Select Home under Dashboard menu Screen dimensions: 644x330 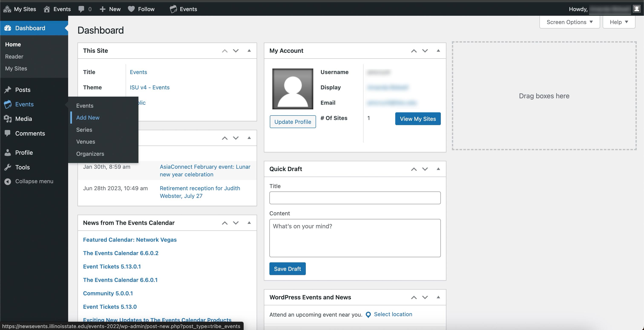13,44
